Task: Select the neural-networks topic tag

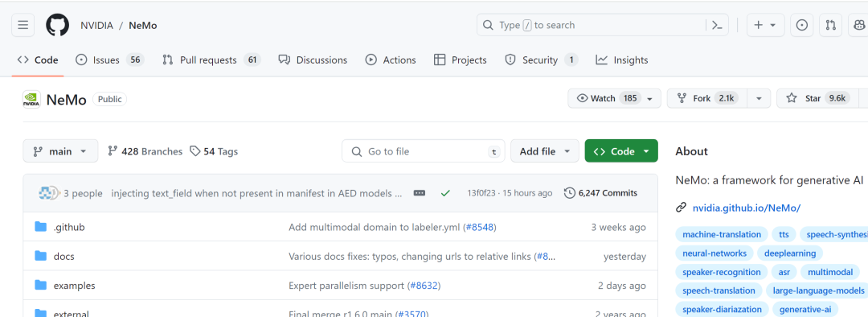Action: [714, 253]
